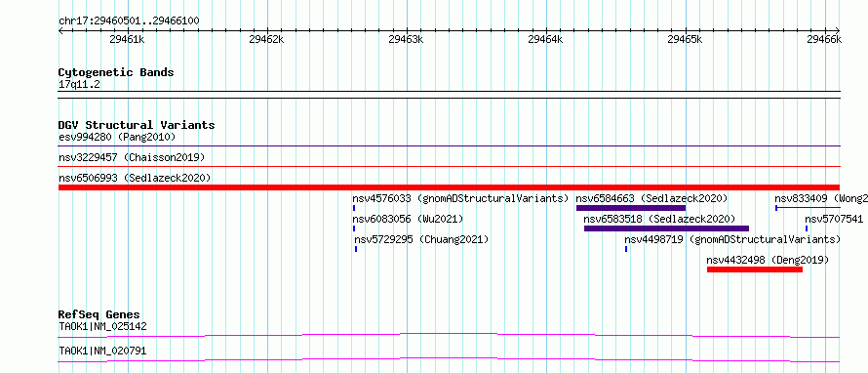
Task: Click the 29464k ruler position
Action: coord(546,39)
